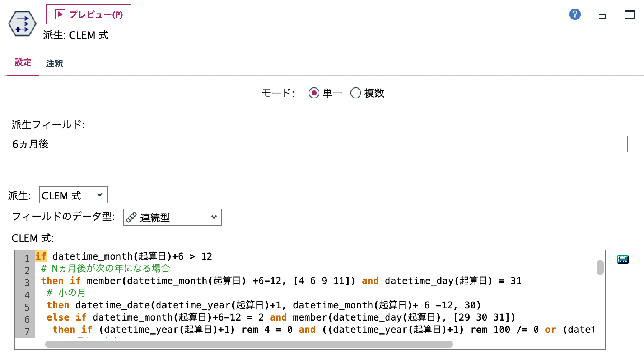Open the 派生 CLEM 式 dropdown
The width and height of the screenshot is (644, 360).
[x=73, y=195]
